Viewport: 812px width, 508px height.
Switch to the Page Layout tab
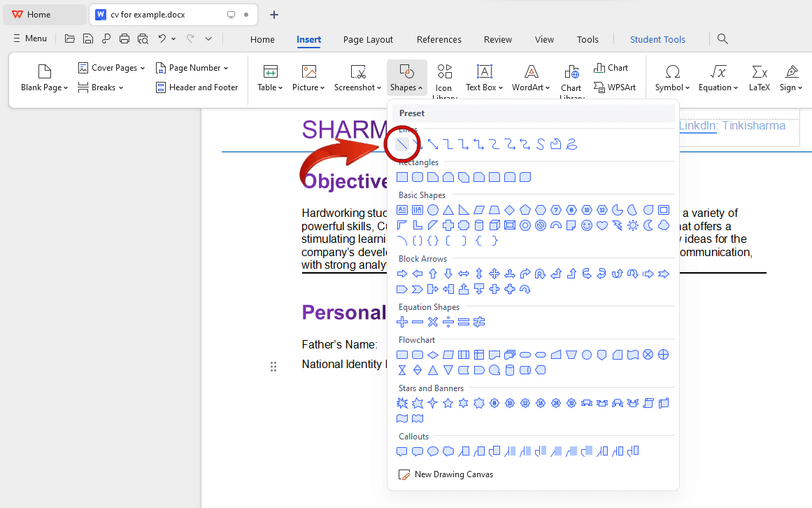368,39
